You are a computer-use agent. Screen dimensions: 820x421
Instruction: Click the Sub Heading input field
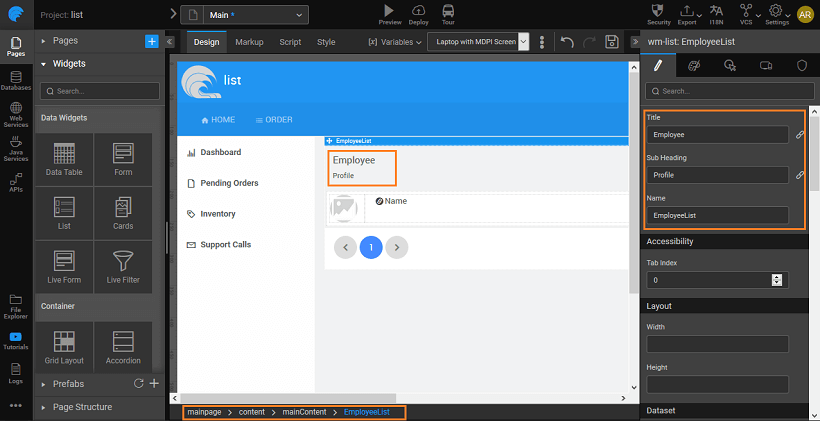pyautogui.click(x=716, y=175)
